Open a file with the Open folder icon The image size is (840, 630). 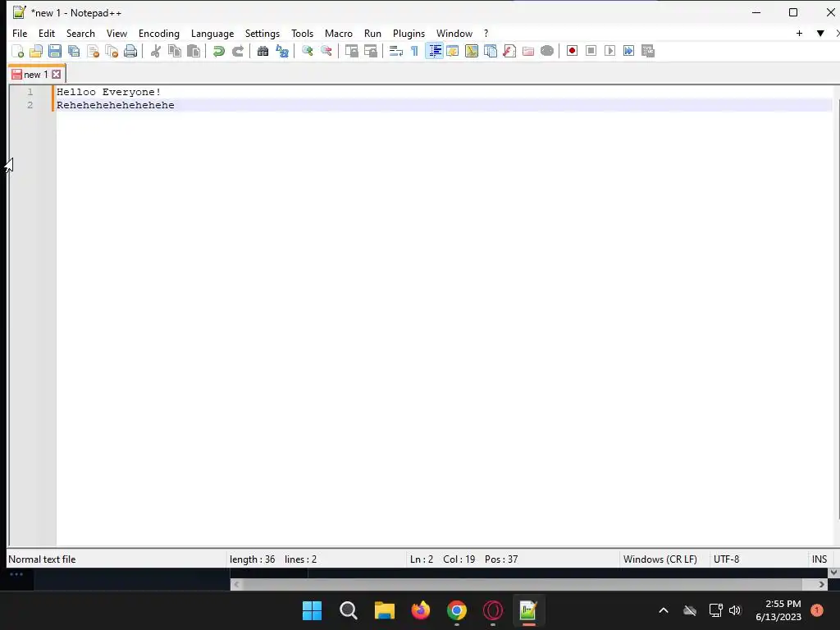click(x=36, y=51)
